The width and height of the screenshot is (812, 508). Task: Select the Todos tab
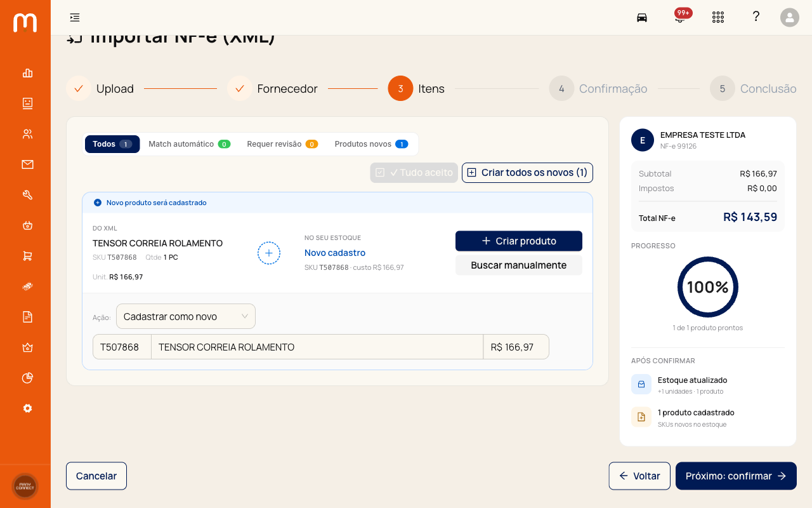(x=112, y=144)
